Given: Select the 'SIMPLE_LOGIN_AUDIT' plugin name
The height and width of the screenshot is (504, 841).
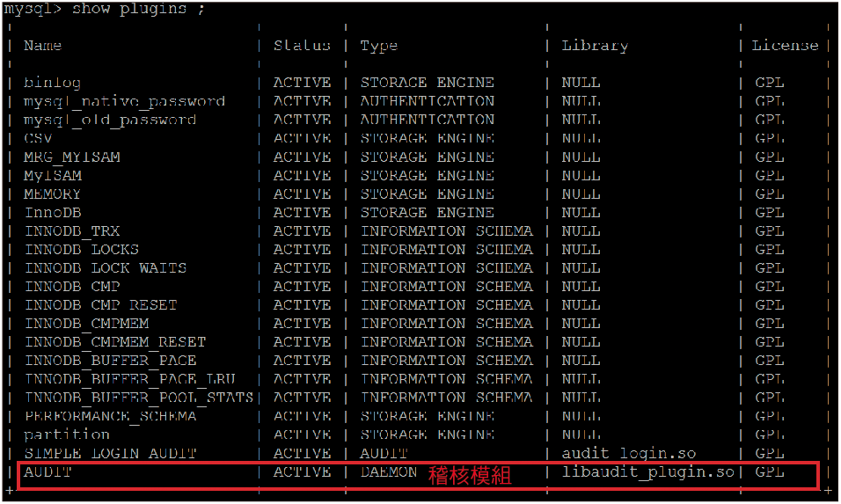Looking at the screenshot, I should 111,454.
